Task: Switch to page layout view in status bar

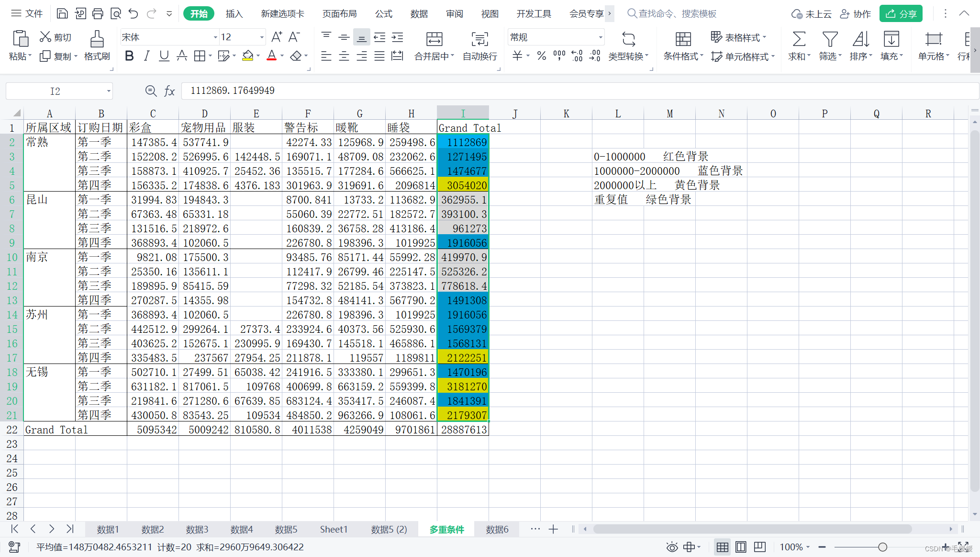Action: 741,547
